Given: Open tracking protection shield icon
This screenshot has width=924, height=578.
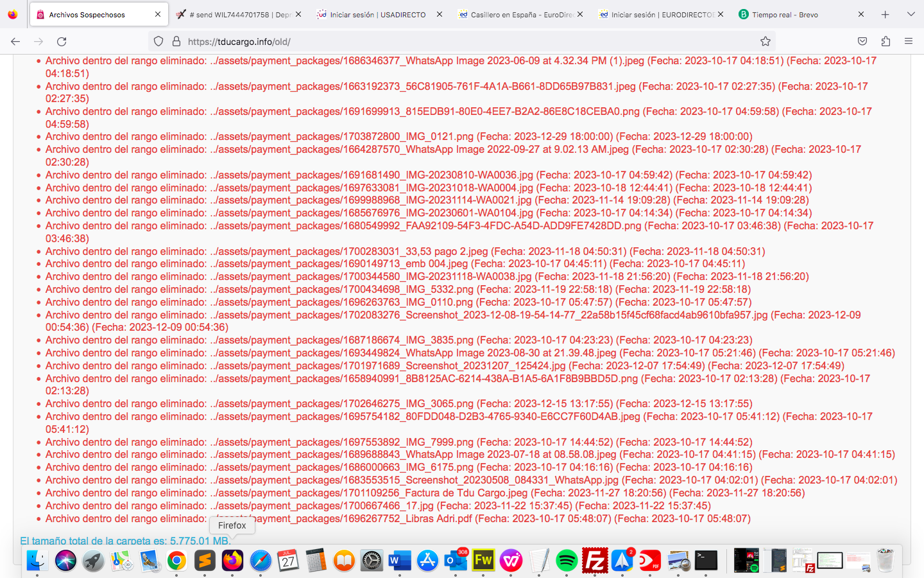Looking at the screenshot, I should click(158, 42).
